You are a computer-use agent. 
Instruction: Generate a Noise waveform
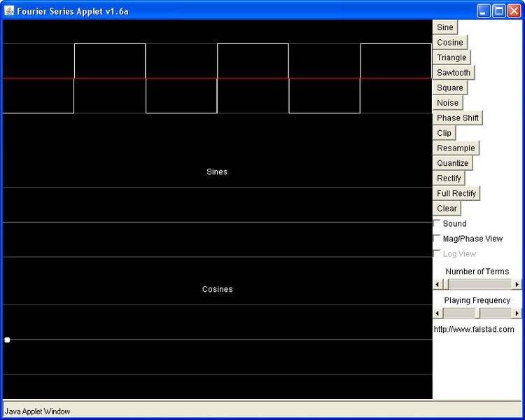point(447,102)
